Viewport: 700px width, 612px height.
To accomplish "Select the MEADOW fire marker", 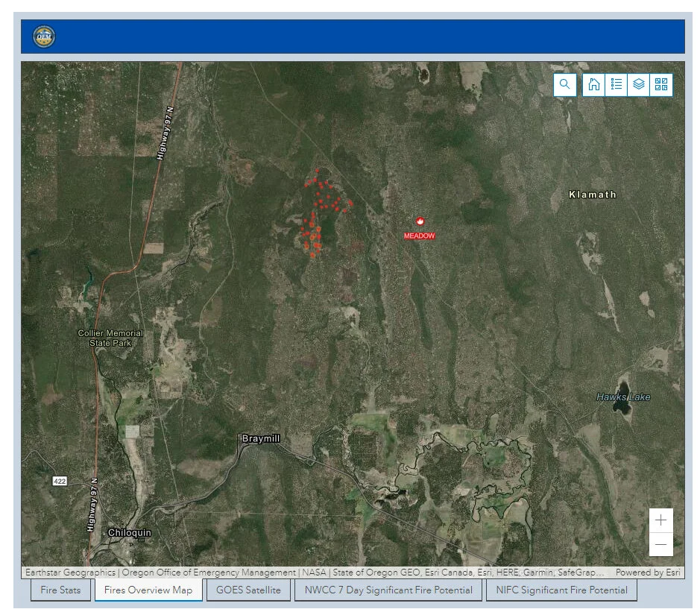I will pyautogui.click(x=420, y=221).
